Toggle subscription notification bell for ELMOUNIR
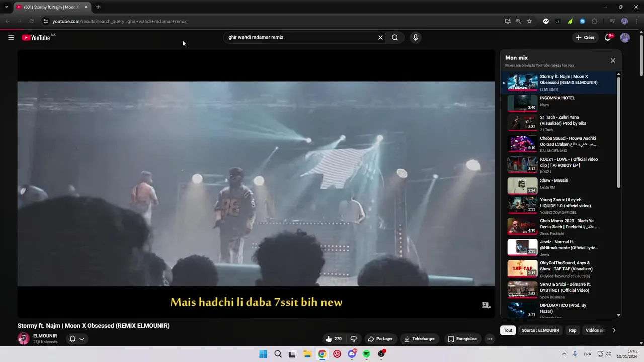 [72, 339]
